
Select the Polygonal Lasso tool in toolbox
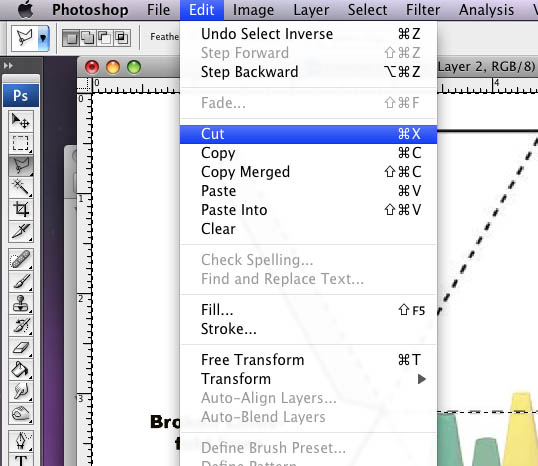pyautogui.click(x=21, y=165)
